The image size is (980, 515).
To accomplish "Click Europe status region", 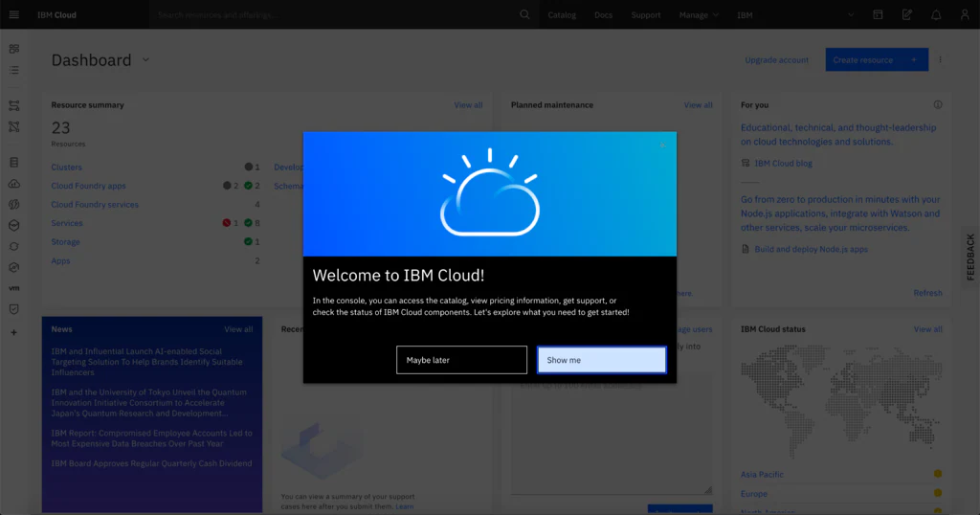I will (754, 494).
